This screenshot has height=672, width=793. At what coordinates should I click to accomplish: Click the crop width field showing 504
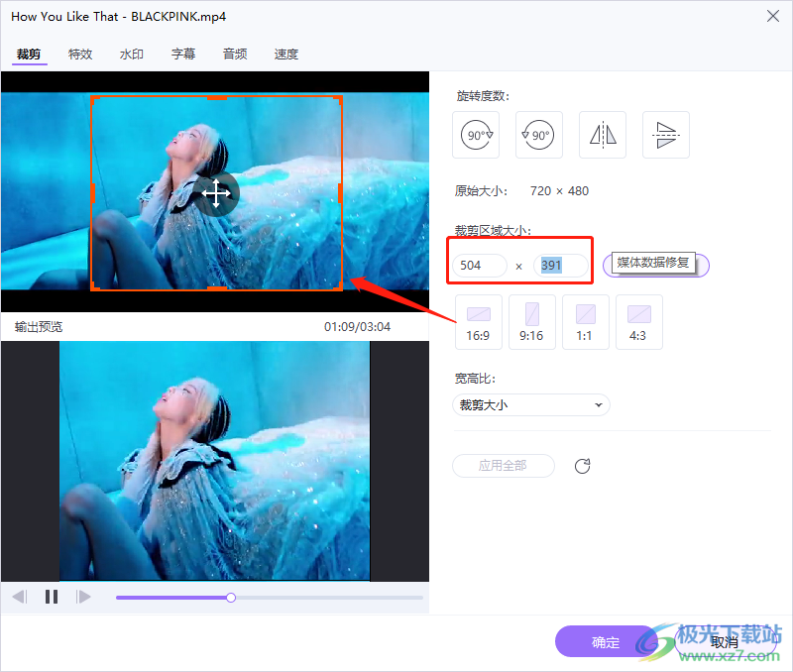click(480, 266)
